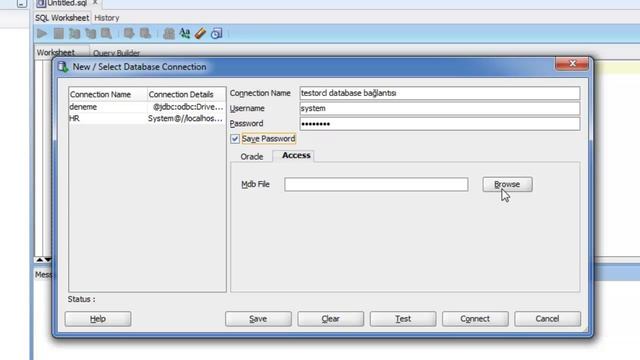640x360 pixels.
Task: Click the minimize panel icon at top left
Action: 22,4
